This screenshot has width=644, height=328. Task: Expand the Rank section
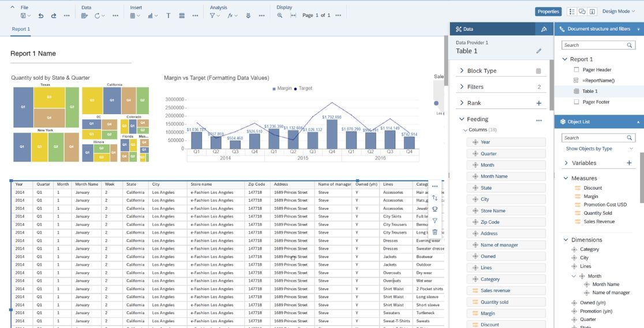pos(462,103)
